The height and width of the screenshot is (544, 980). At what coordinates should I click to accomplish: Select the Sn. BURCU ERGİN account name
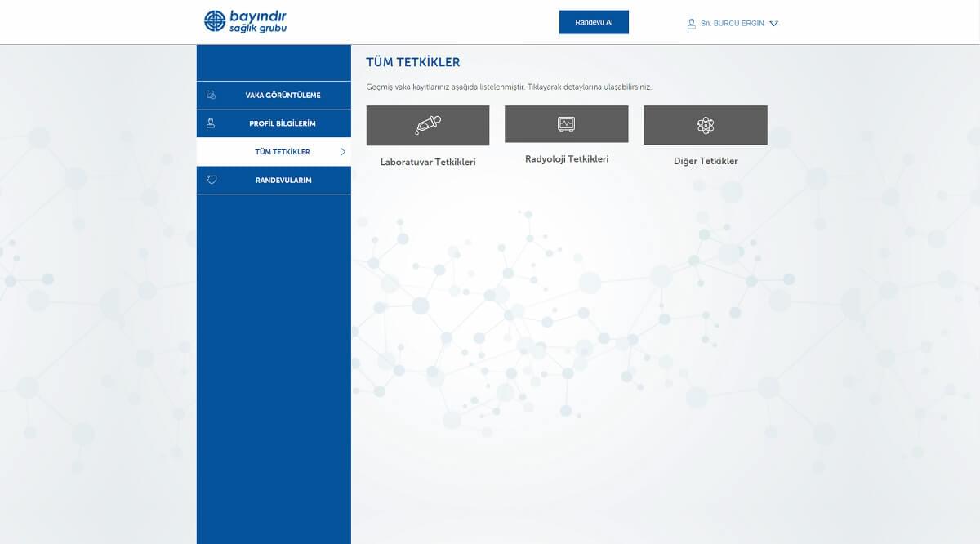(x=732, y=24)
